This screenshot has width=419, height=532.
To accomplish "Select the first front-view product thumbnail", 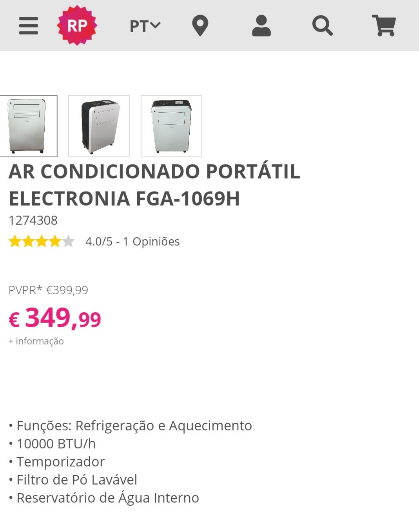I will [x=27, y=126].
